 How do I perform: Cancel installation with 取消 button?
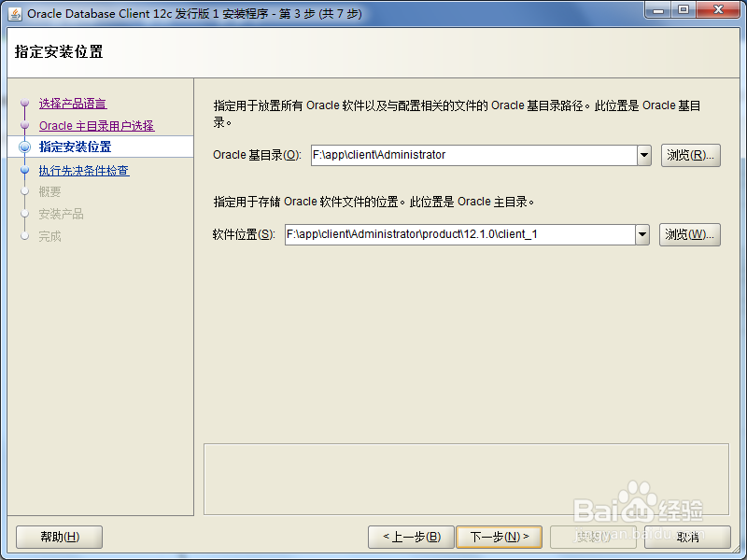(x=687, y=538)
